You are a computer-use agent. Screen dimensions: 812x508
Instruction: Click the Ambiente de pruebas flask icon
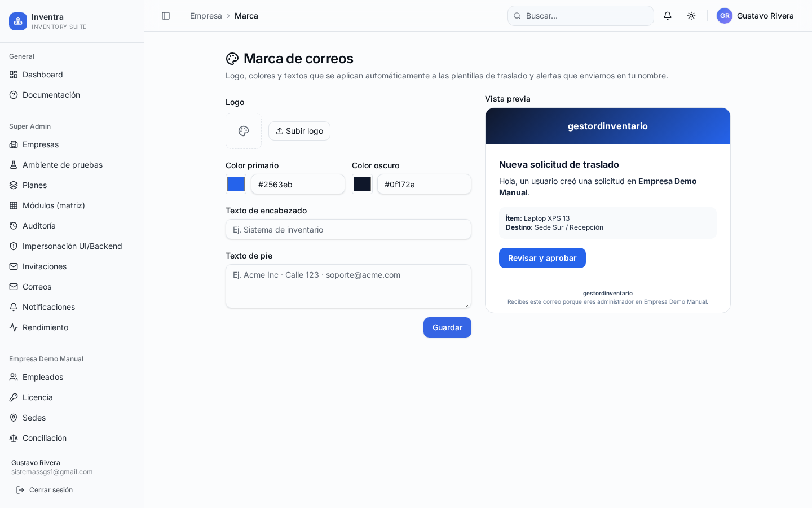pos(14,165)
